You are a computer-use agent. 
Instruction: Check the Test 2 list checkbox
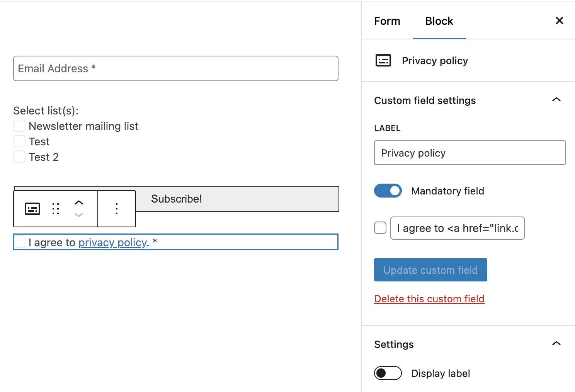coord(19,157)
